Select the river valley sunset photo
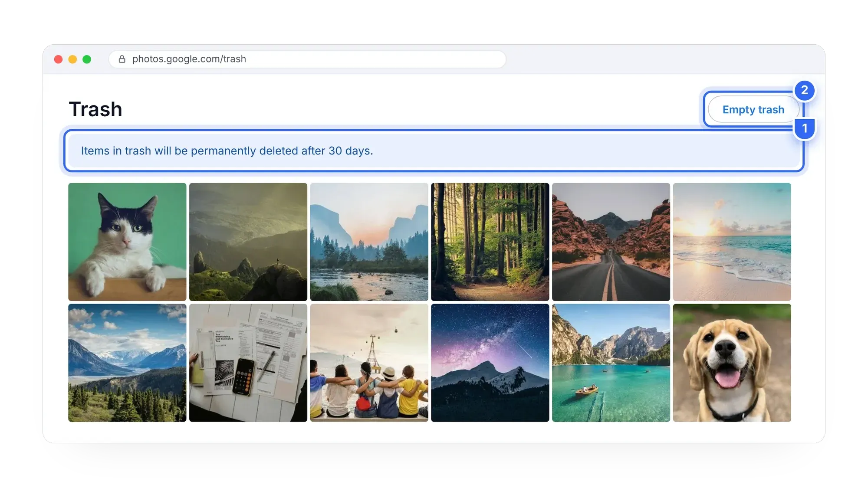This screenshot has width=868, height=488. click(x=369, y=242)
